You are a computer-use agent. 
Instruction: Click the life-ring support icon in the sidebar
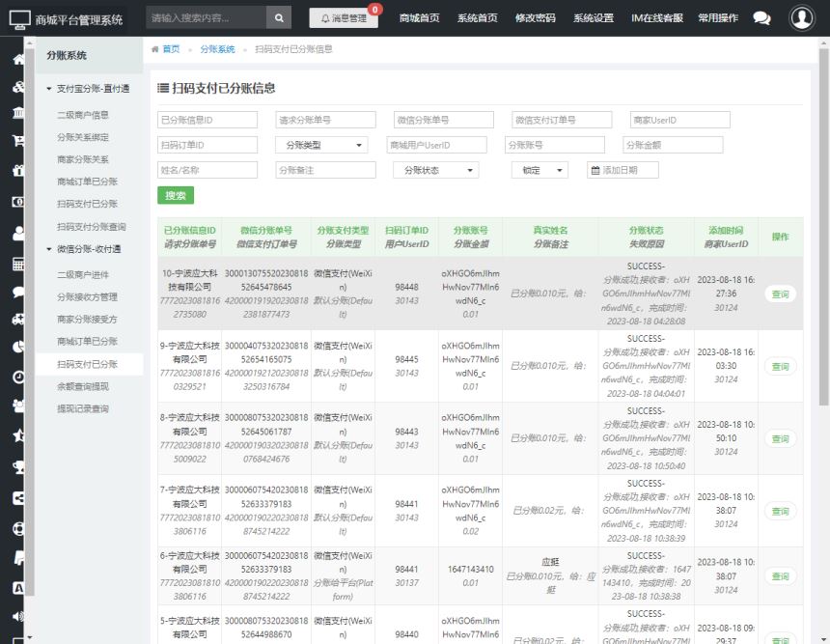tap(18, 528)
